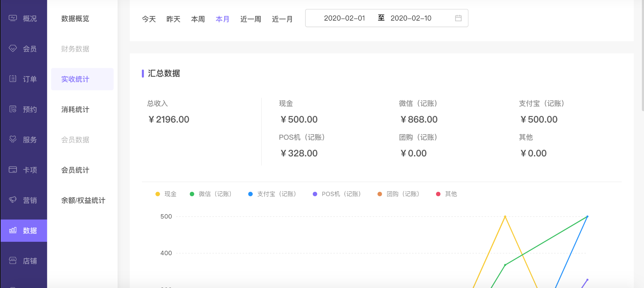Open 营销 section in sidebar
Image resolution: width=644 pixels, height=288 pixels.
click(x=24, y=200)
